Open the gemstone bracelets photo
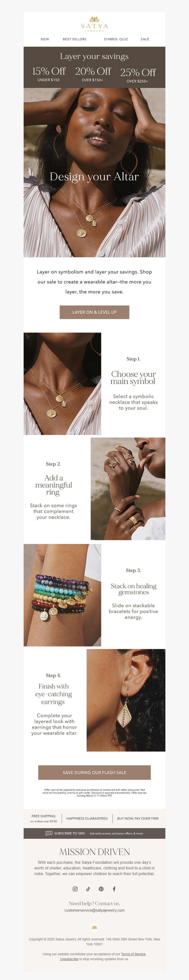The width and height of the screenshot is (189, 980). pos(63,595)
